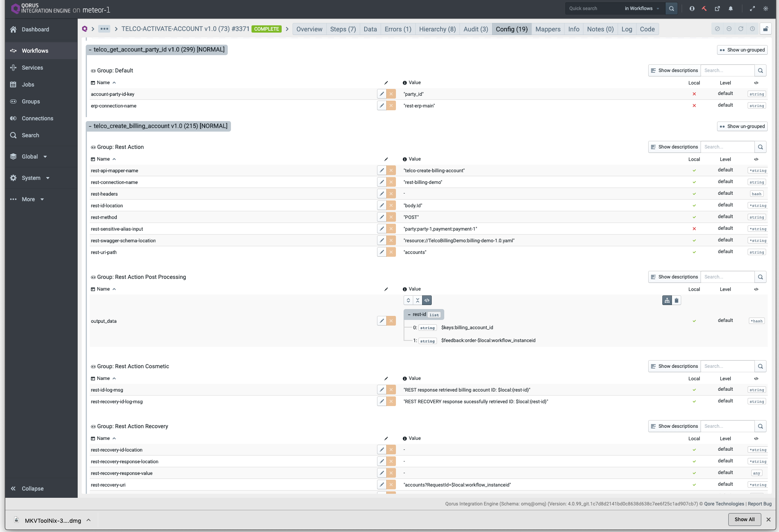Switch to the Steps (7) tab
The image size is (779, 532).
[343, 29]
